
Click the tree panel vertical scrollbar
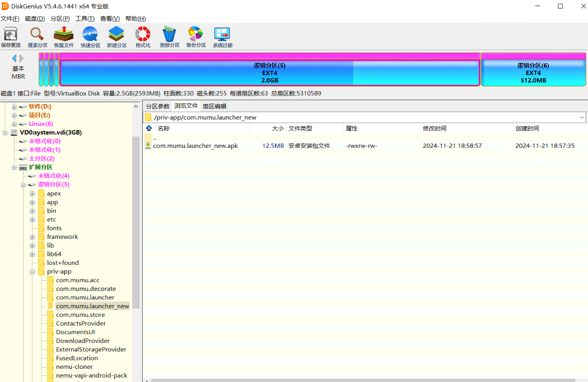tap(136, 222)
